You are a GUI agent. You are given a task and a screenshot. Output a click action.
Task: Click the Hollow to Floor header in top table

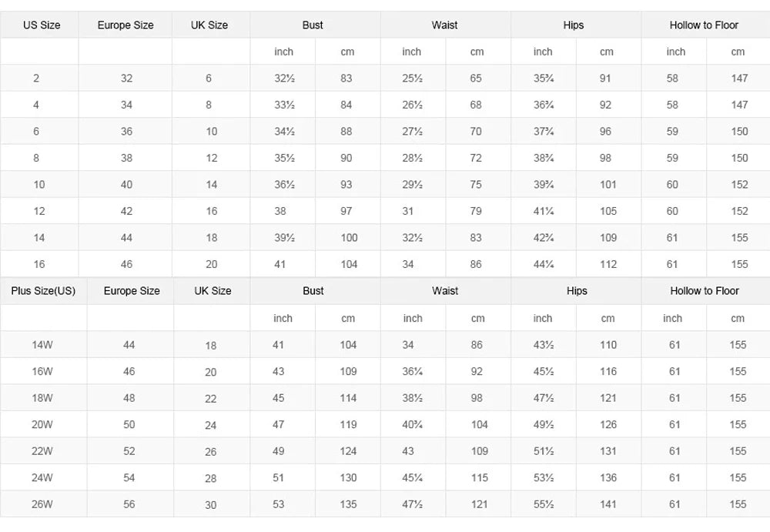tap(705, 25)
